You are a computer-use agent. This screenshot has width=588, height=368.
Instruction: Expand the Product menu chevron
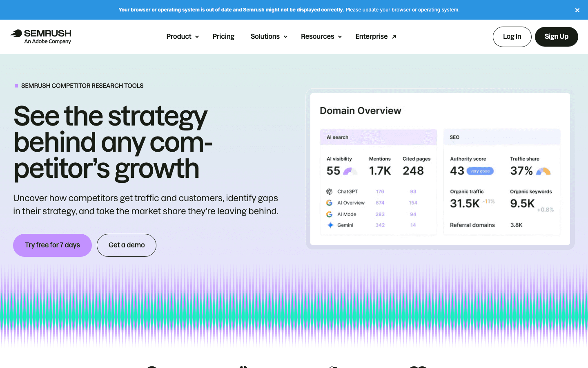tap(197, 37)
